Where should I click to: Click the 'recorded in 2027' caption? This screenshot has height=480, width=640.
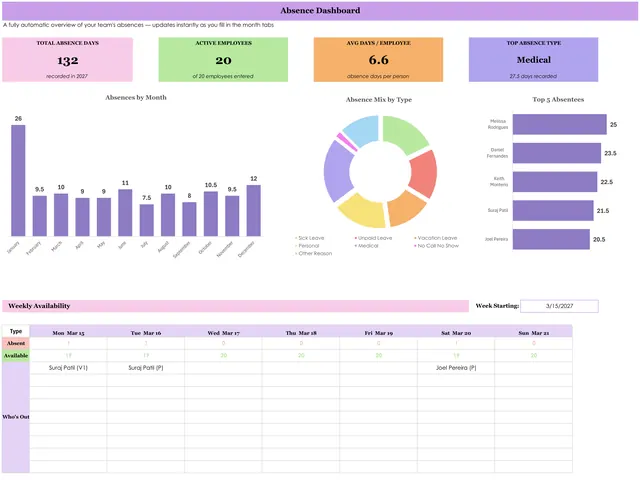[67, 76]
